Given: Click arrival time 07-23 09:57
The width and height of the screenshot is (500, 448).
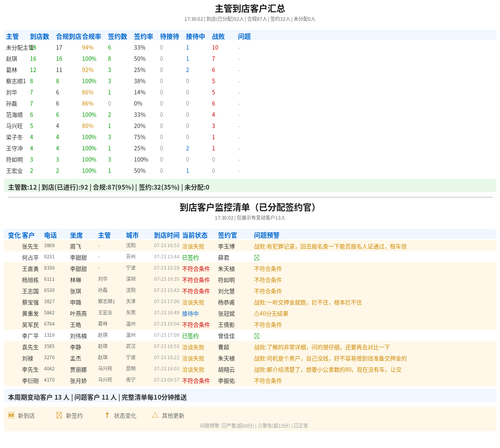Looking at the screenshot, I should pyautogui.click(x=167, y=380).
